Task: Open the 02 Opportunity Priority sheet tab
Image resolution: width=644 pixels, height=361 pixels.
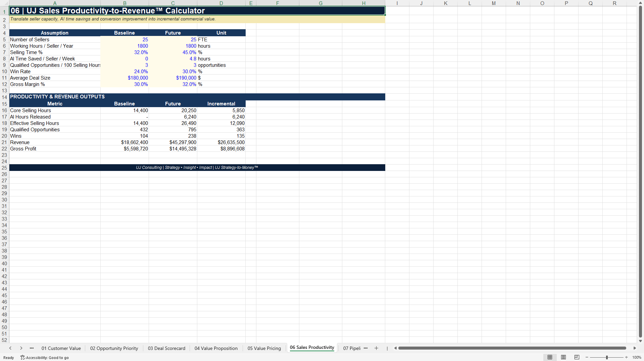Action: (x=114, y=348)
